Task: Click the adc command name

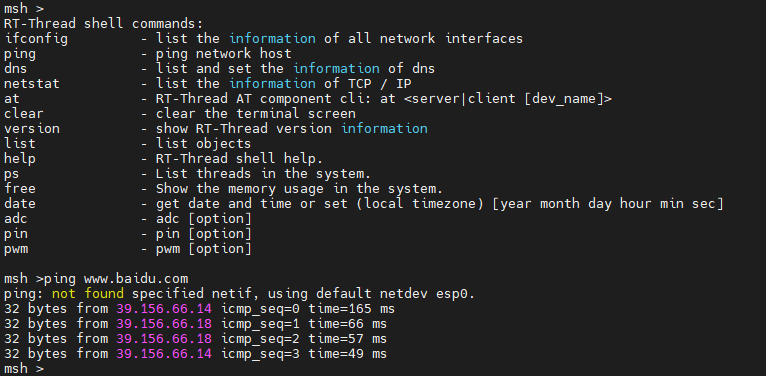Action: (x=16, y=219)
